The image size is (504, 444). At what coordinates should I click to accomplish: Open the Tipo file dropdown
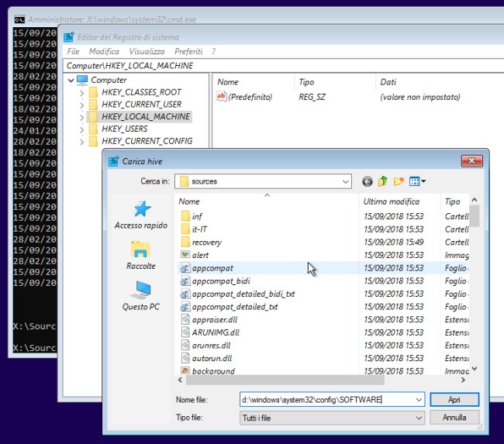[x=419, y=418]
